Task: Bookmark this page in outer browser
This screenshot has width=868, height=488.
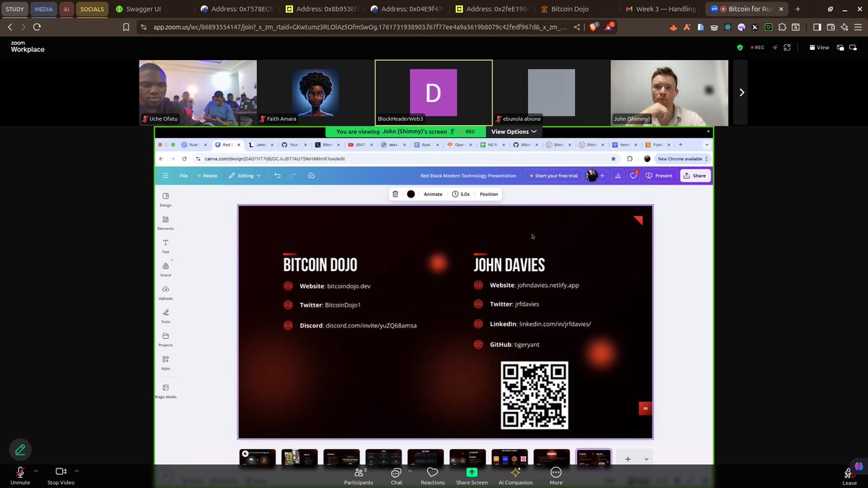Action: (x=126, y=27)
